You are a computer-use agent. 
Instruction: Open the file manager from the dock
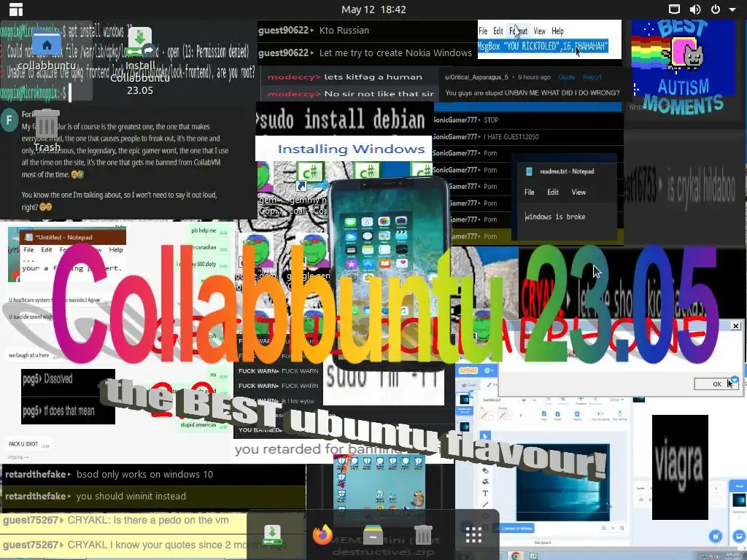coord(373,535)
